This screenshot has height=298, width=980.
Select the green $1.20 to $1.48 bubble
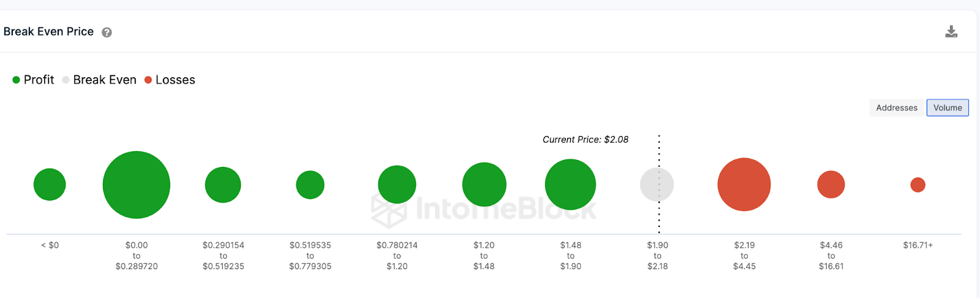[484, 185]
